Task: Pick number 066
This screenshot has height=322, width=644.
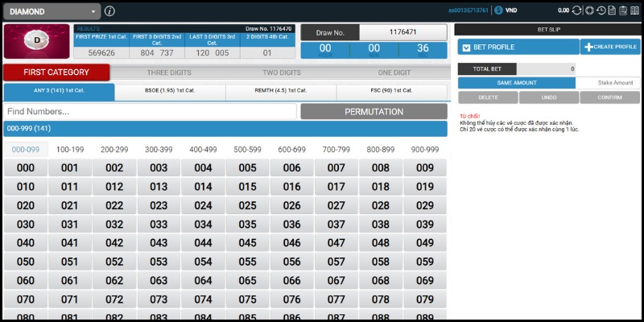Action: coord(291,281)
